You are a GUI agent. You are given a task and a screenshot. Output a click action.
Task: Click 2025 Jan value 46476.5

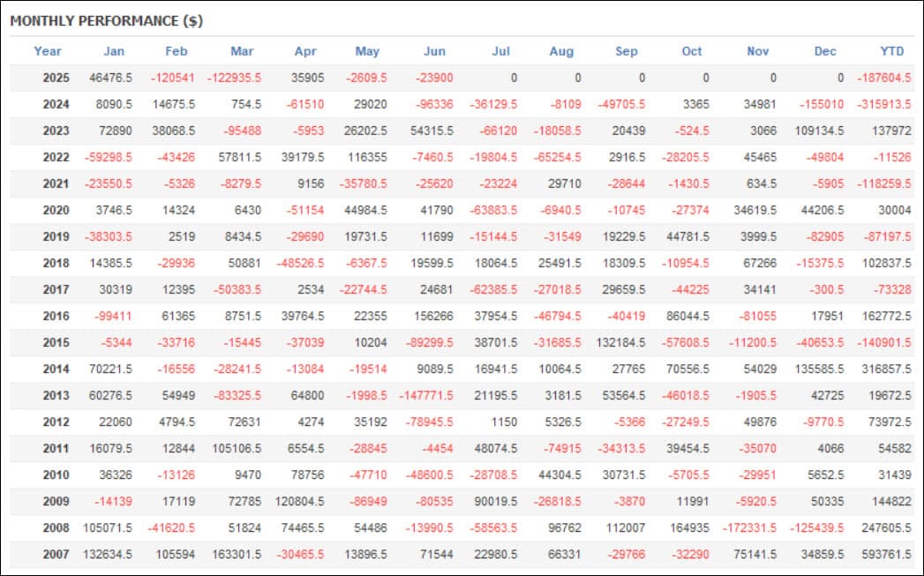click(111, 78)
